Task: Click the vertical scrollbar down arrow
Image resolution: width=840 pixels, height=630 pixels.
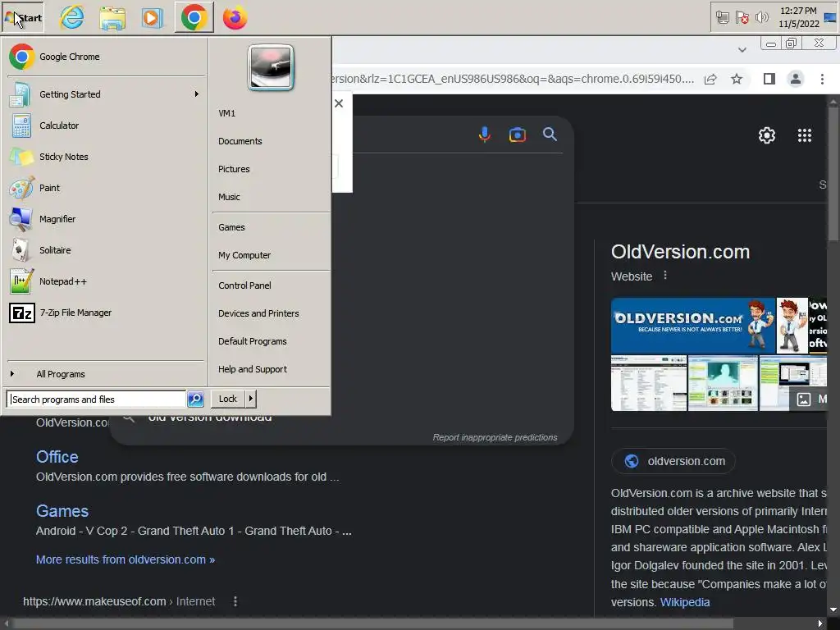Action: pyautogui.click(x=833, y=610)
